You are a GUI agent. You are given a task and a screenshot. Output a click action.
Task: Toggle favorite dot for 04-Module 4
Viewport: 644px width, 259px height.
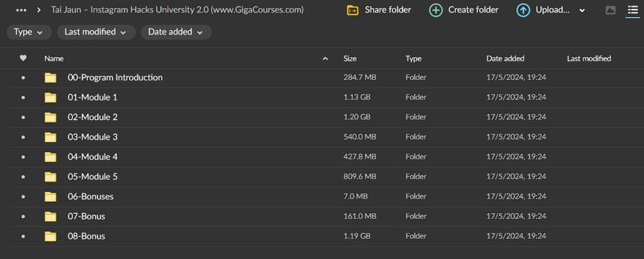(x=23, y=157)
